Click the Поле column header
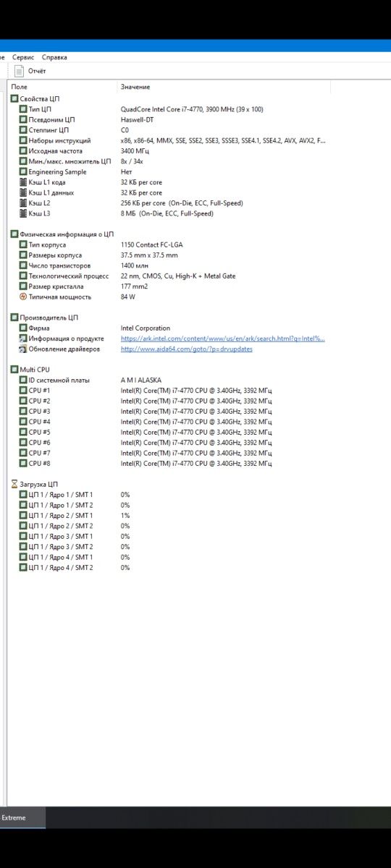The image size is (391, 868). [x=62, y=87]
